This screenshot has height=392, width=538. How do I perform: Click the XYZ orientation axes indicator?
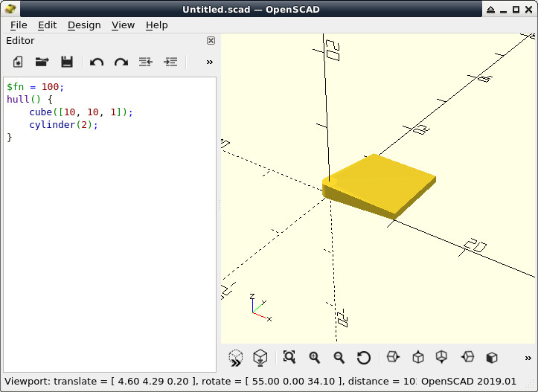point(260,308)
